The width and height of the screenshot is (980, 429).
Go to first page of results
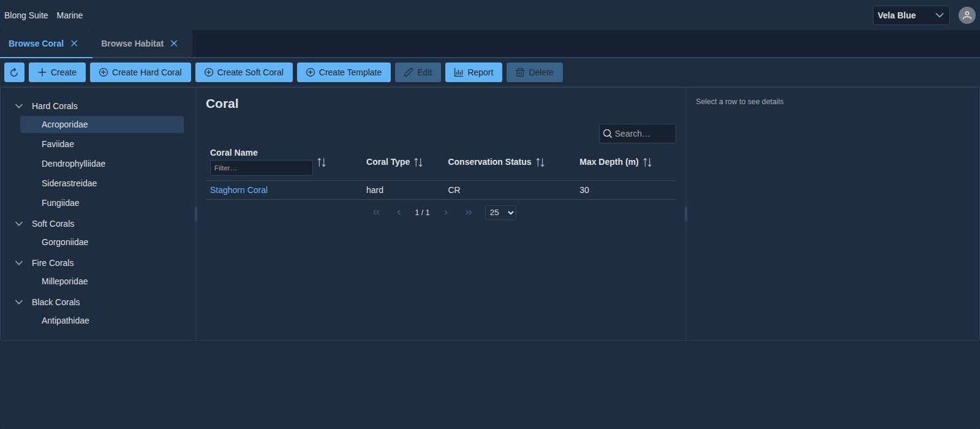point(376,213)
